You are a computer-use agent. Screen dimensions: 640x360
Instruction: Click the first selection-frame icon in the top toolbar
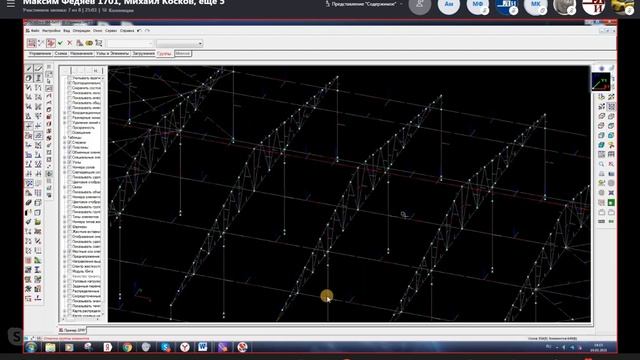pyautogui.click(x=31, y=43)
